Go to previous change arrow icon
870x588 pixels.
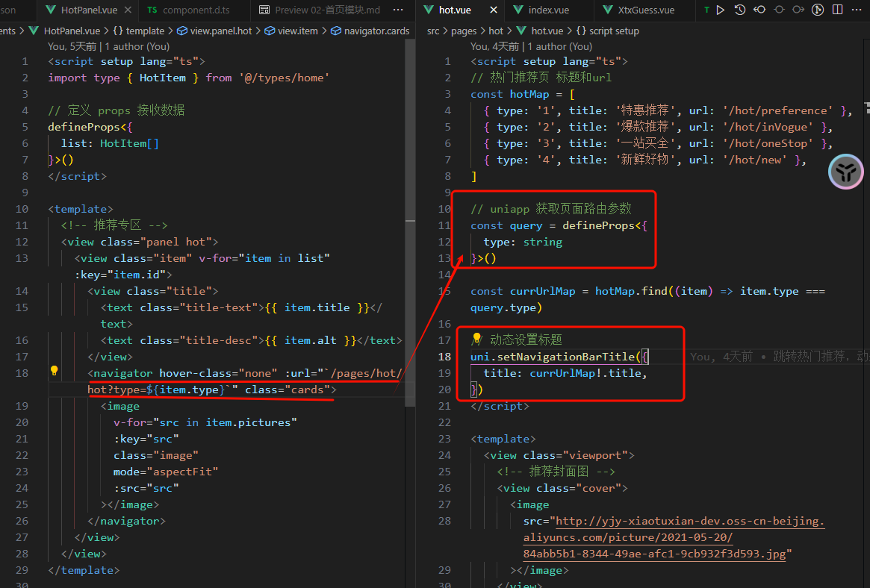click(759, 10)
